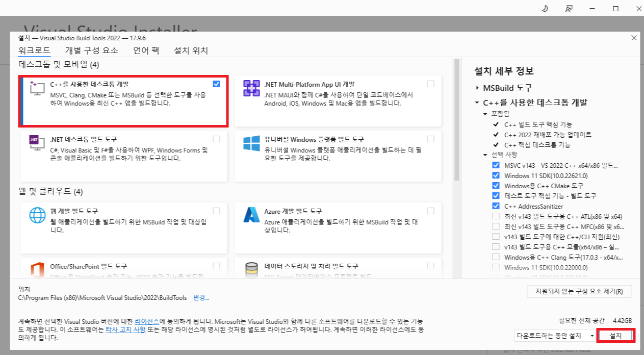Select the 워크로드 tab
The image size is (644, 355).
point(34,50)
